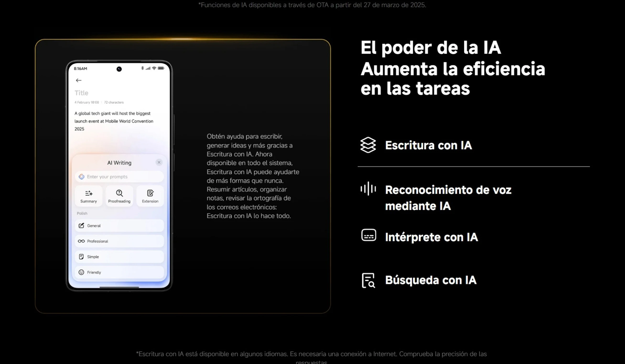Select the Professional polish option
The width and height of the screenshot is (625, 364).
pyautogui.click(x=119, y=241)
